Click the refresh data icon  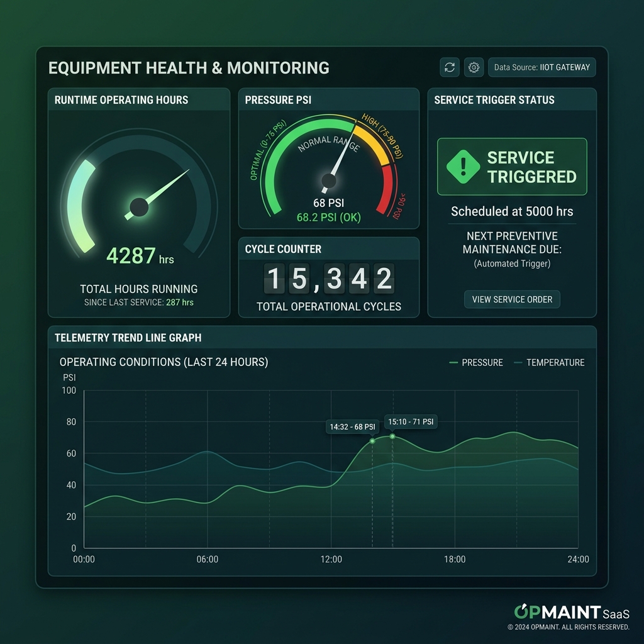[x=449, y=67]
